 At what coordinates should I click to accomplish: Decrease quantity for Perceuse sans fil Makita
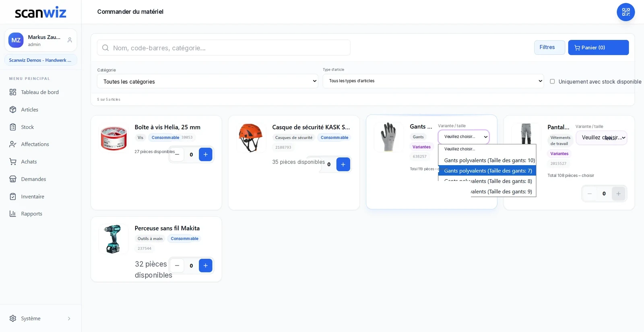point(177,266)
